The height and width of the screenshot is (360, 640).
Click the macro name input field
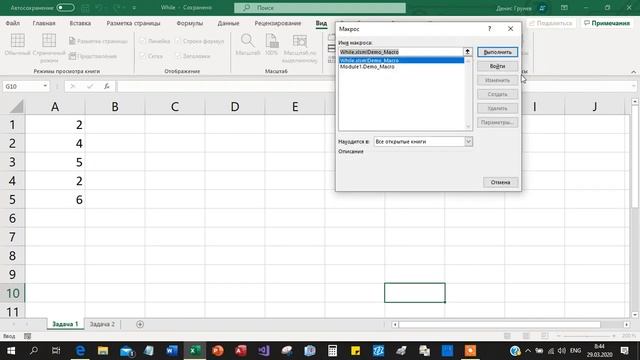coord(401,52)
